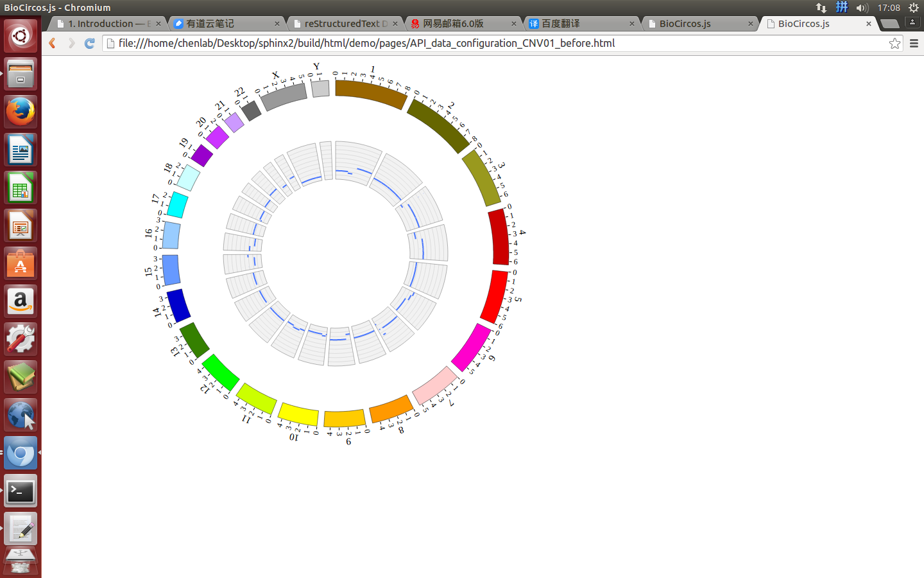Click the gray chromosome X arc
Image resolution: width=924 pixels, height=578 pixels.
284,96
